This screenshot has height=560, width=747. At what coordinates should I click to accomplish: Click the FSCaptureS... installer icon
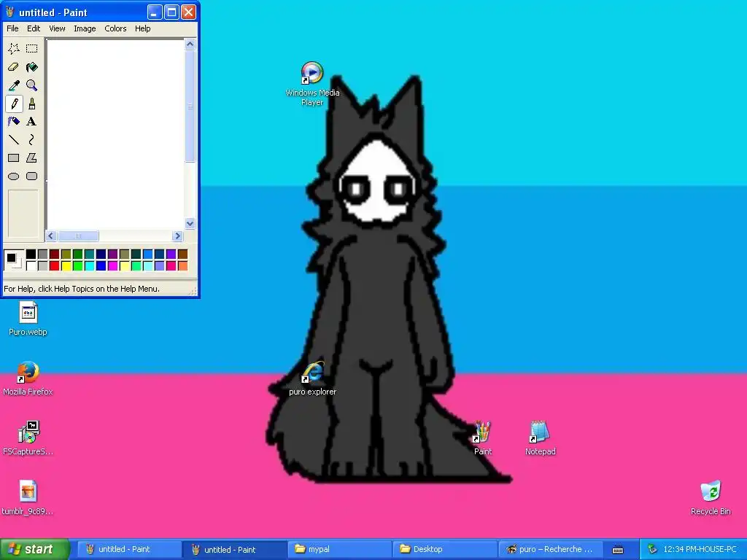point(28,432)
